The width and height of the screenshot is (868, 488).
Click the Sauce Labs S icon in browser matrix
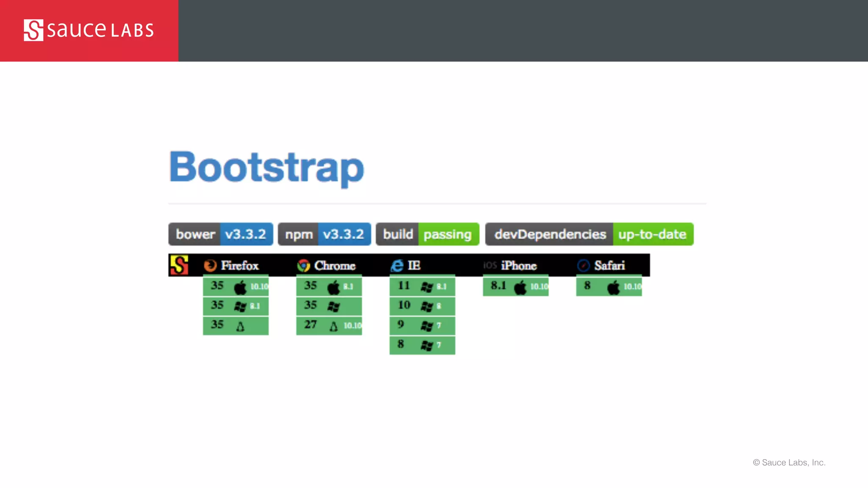(x=179, y=265)
